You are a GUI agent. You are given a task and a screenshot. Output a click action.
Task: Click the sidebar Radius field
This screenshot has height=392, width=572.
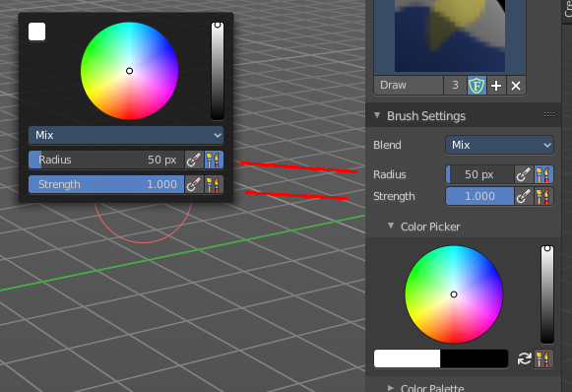pos(479,174)
